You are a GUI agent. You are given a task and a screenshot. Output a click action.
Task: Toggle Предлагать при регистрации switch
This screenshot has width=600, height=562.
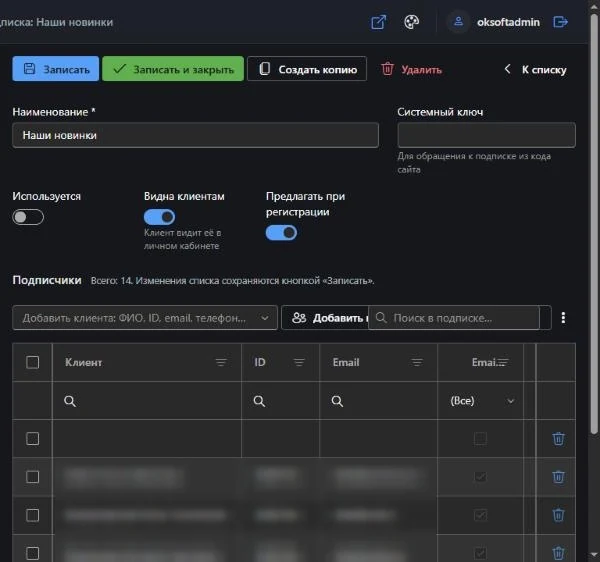pos(281,233)
